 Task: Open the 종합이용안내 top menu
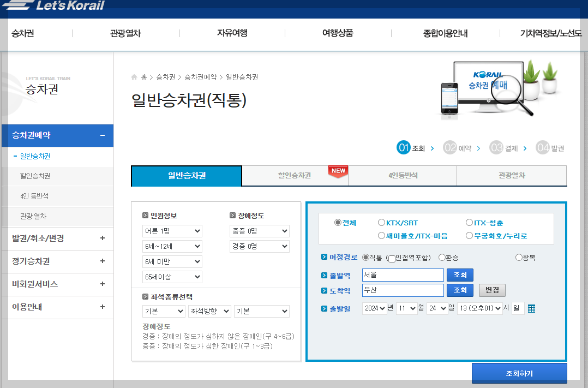[446, 33]
